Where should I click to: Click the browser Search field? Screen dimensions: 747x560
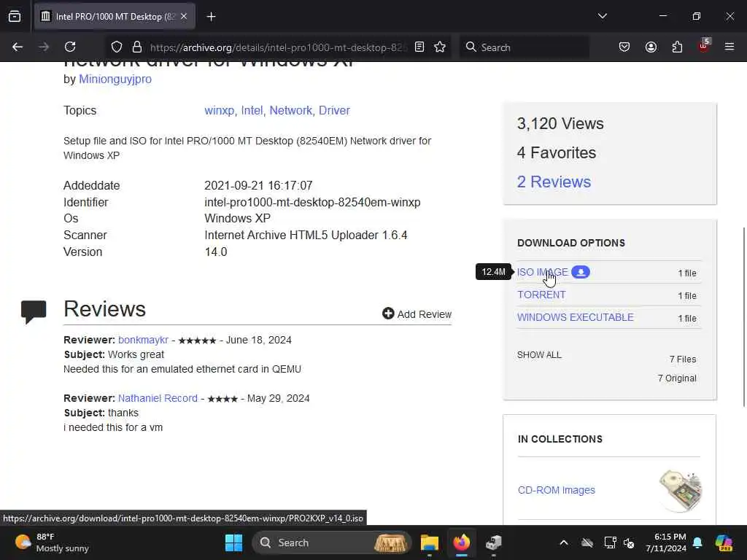pyautogui.click(x=524, y=47)
